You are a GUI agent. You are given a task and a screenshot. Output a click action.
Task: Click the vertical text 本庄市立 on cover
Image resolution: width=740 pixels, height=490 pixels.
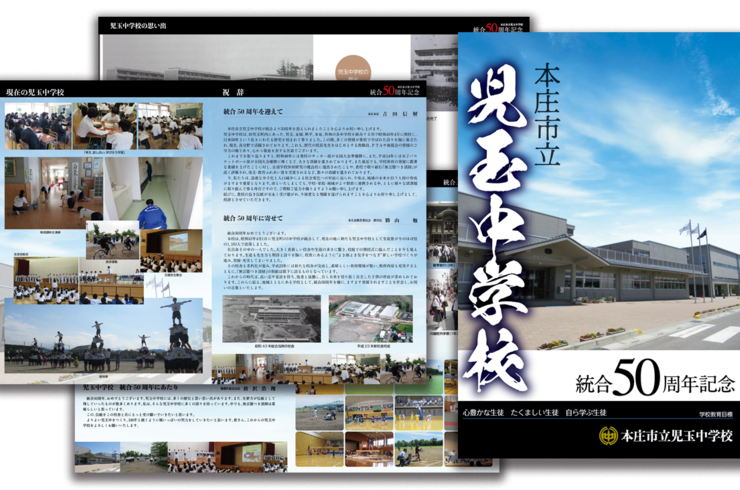(x=547, y=115)
